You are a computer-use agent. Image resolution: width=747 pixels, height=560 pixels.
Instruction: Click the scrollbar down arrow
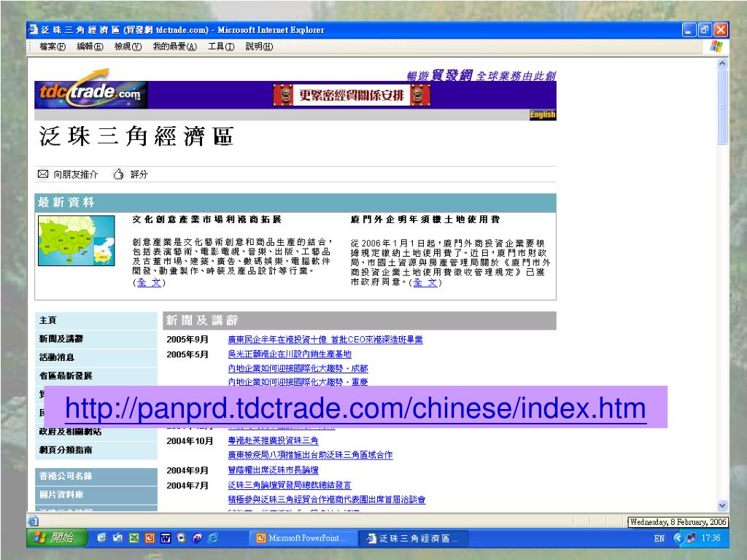click(x=722, y=505)
